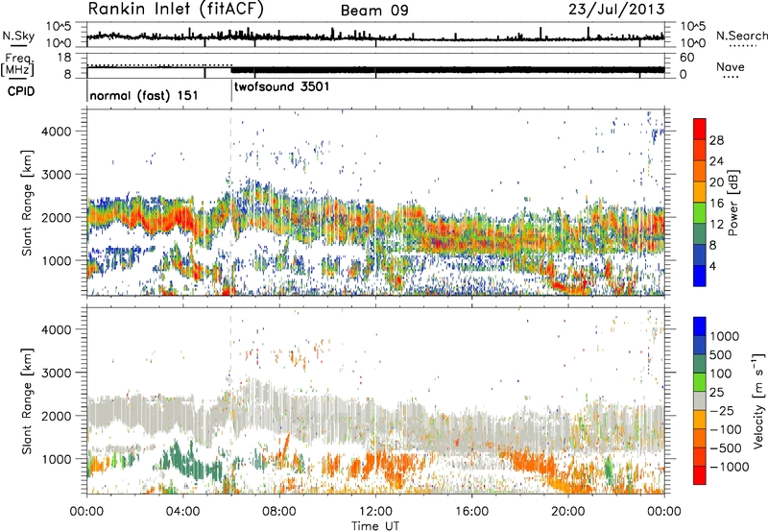Image resolution: width=768 pixels, height=532 pixels.
Task: Click the '08:00' time axis label
Action: coord(279,512)
